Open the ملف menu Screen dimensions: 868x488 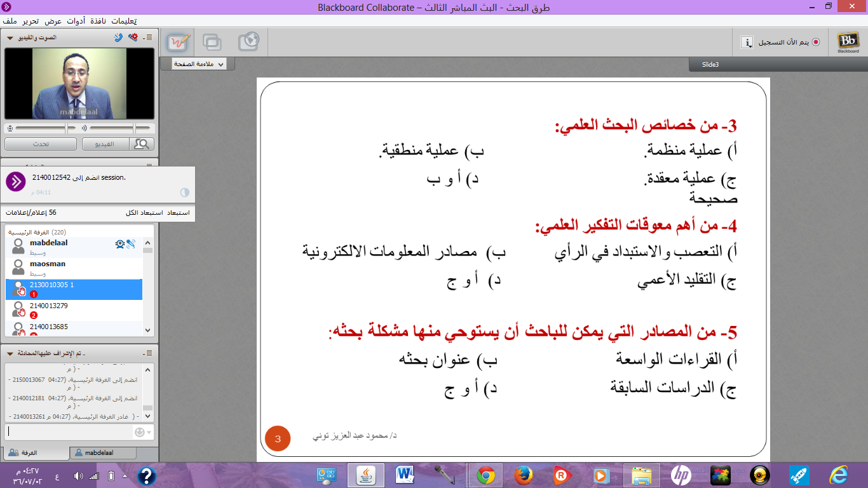tap(10, 21)
